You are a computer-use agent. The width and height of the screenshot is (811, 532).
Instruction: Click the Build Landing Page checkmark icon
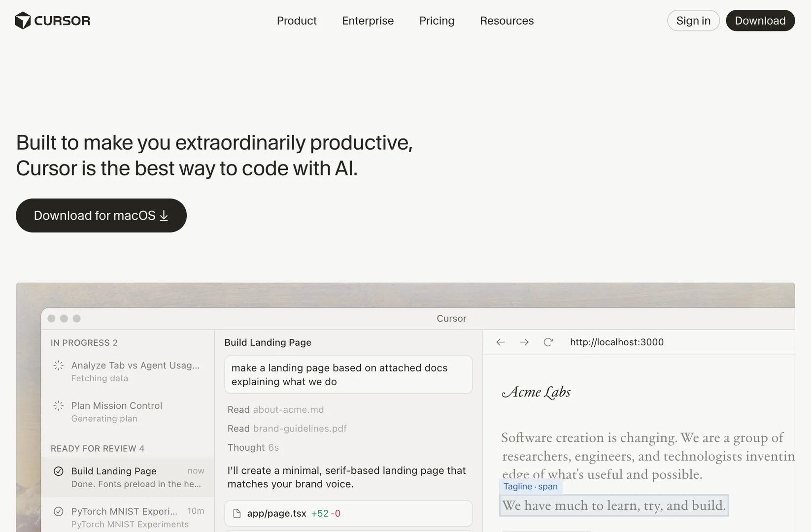click(59, 471)
